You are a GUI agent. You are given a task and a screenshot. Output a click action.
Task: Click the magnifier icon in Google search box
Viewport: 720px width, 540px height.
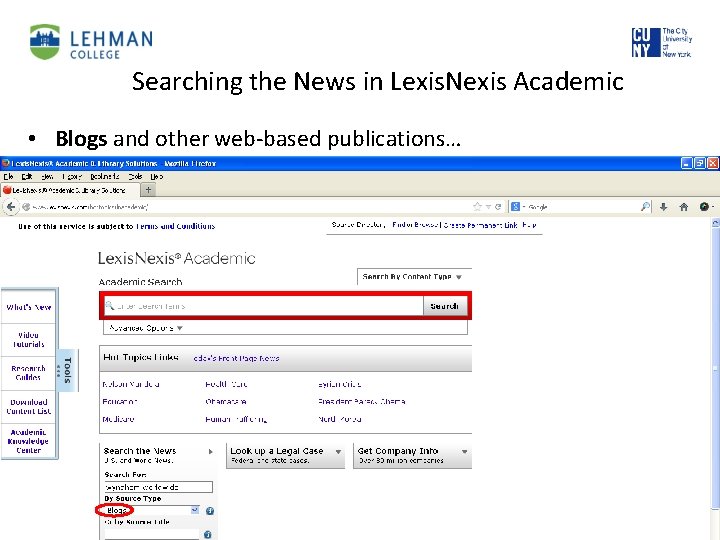pyautogui.click(x=645, y=207)
